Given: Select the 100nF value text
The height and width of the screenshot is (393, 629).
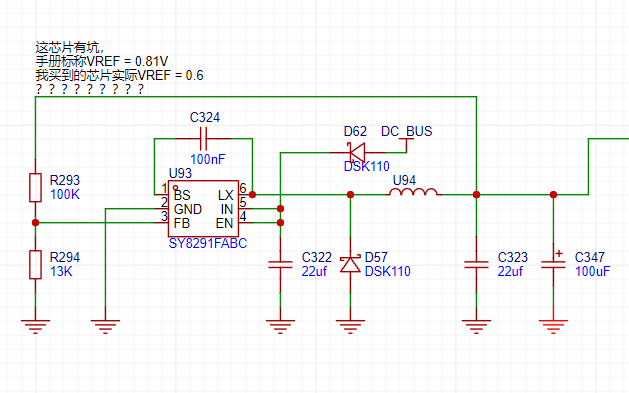Looking at the screenshot, I should click(208, 159).
